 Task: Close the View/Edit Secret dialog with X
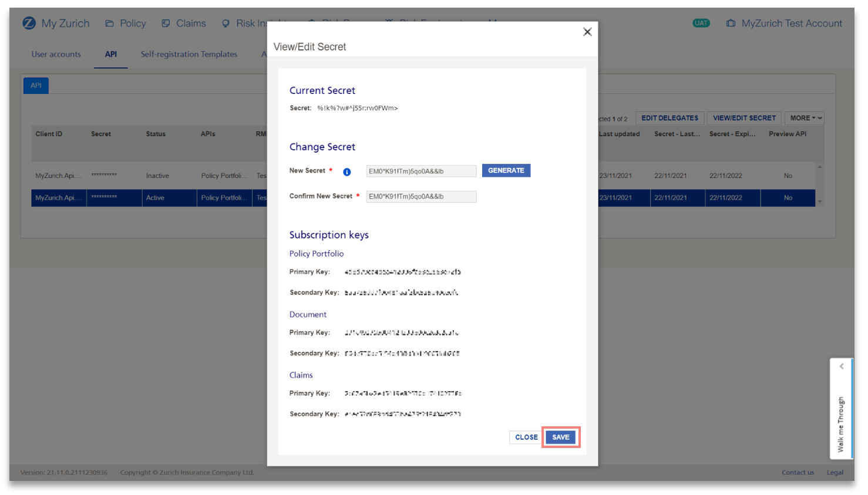click(587, 32)
